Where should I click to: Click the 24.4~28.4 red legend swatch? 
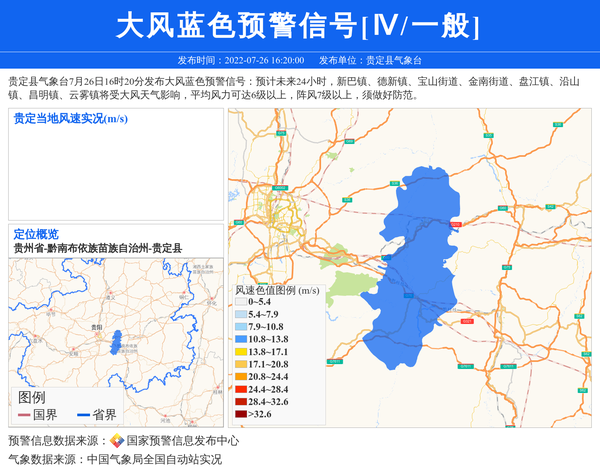(241, 389)
